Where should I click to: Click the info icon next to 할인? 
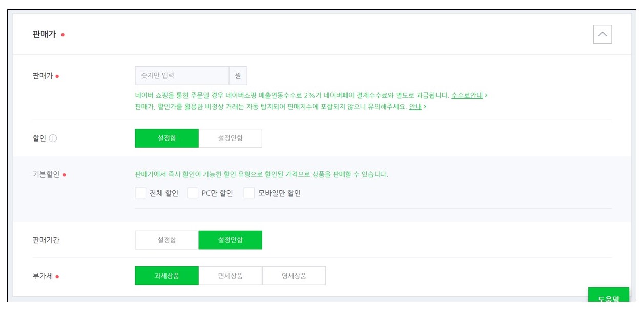click(x=53, y=138)
